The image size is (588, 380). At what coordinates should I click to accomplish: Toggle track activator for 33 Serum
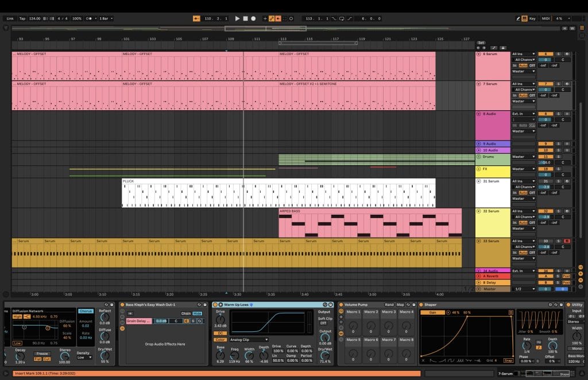(545, 241)
